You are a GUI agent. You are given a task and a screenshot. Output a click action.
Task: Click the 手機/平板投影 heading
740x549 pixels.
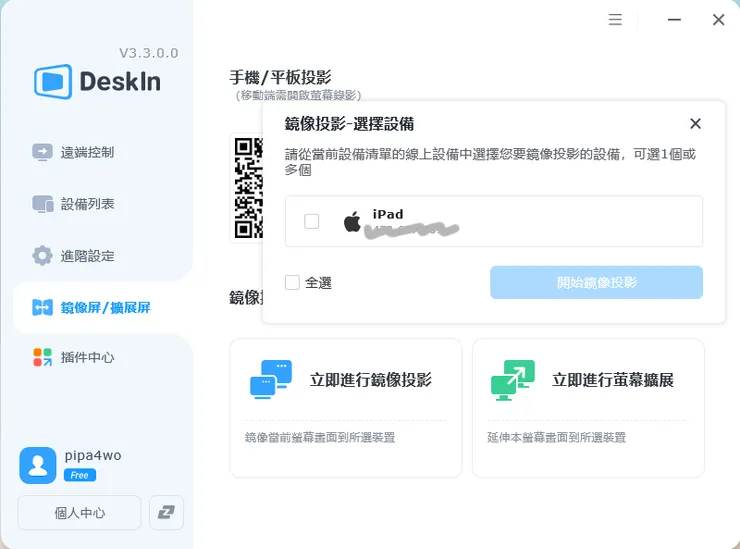click(280, 77)
